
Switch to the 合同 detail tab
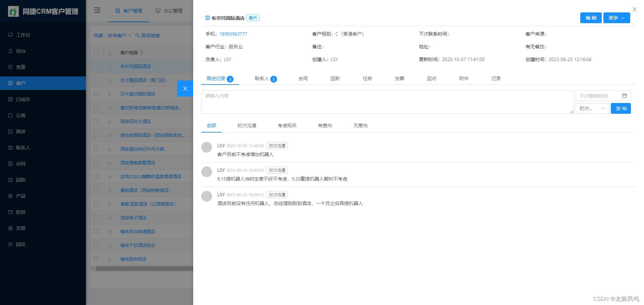point(303,79)
